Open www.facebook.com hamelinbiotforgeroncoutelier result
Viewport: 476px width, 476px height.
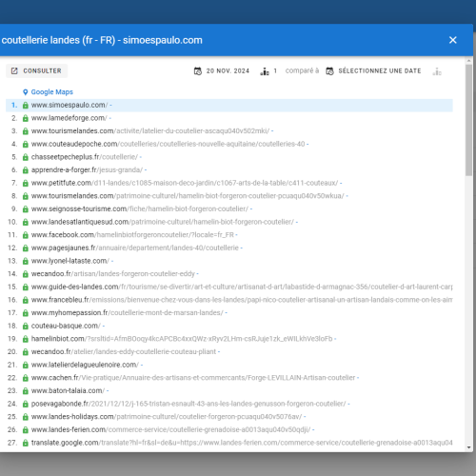click(x=132, y=235)
